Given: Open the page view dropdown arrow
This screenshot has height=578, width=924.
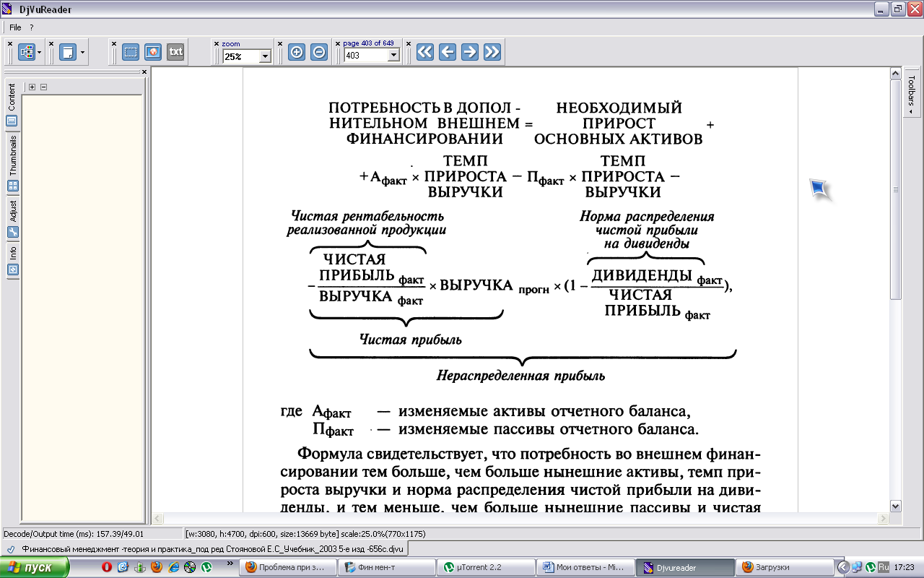Looking at the screenshot, I should point(82,52).
